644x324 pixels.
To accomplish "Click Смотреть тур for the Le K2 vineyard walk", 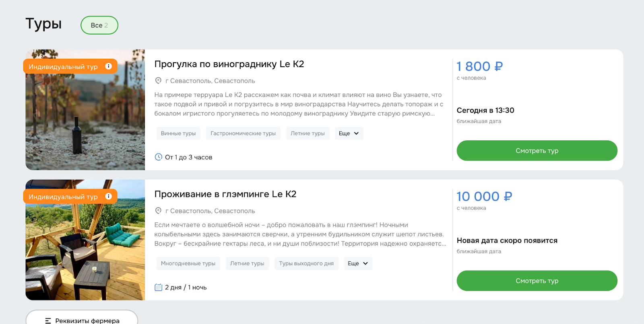I will (x=537, y=150).
